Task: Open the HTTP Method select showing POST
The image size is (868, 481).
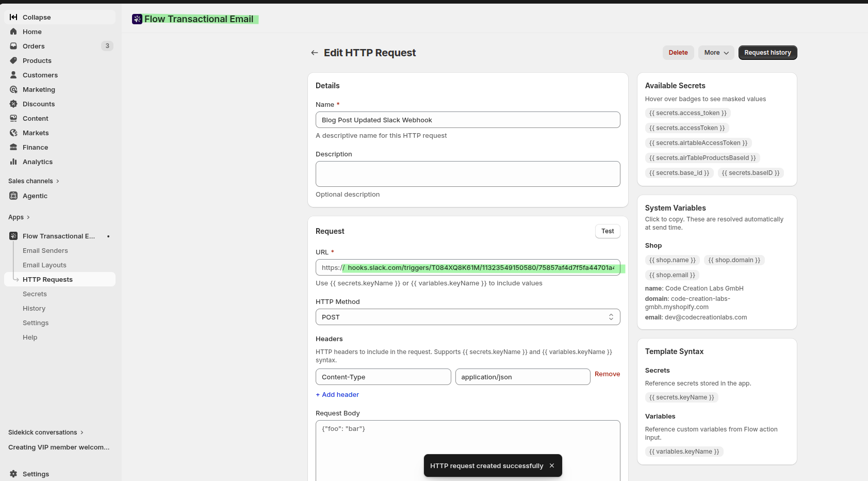Action: (468, 317)
